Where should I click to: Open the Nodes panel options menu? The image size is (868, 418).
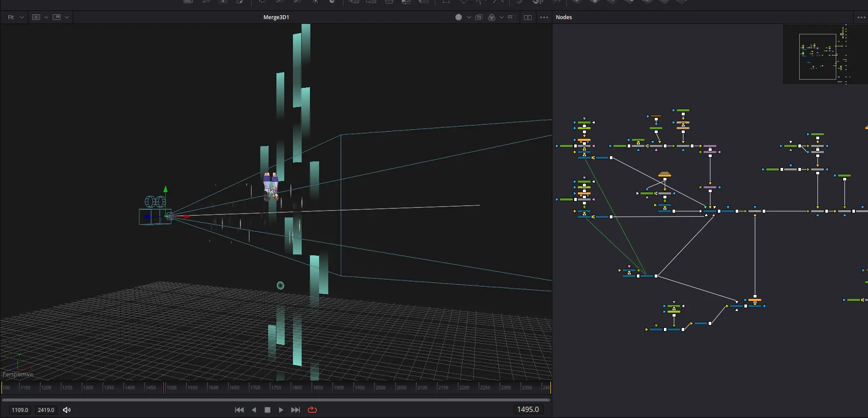tap(861, 17)
